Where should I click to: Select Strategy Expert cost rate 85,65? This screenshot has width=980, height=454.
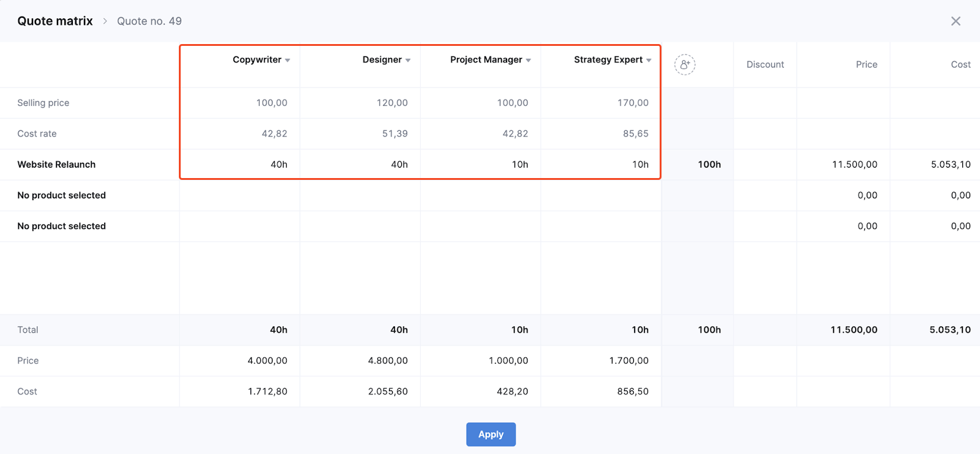click(636, 133)
